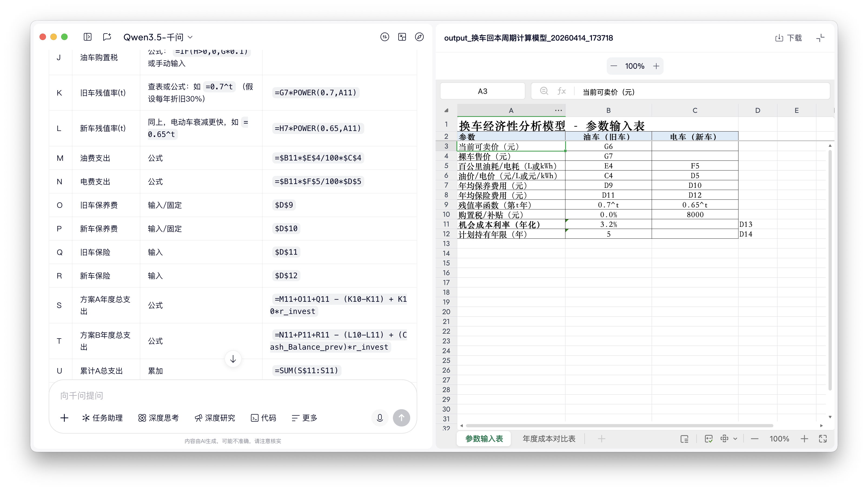The height and width of the screenshot is (492, 868).
Task: Click the 下载 download button
Action: coord(789,38)
